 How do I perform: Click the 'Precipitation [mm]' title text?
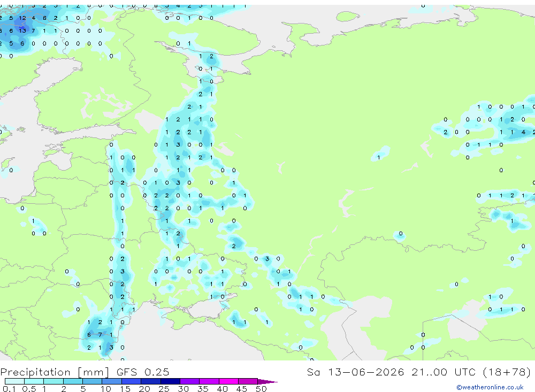(55, 372)
